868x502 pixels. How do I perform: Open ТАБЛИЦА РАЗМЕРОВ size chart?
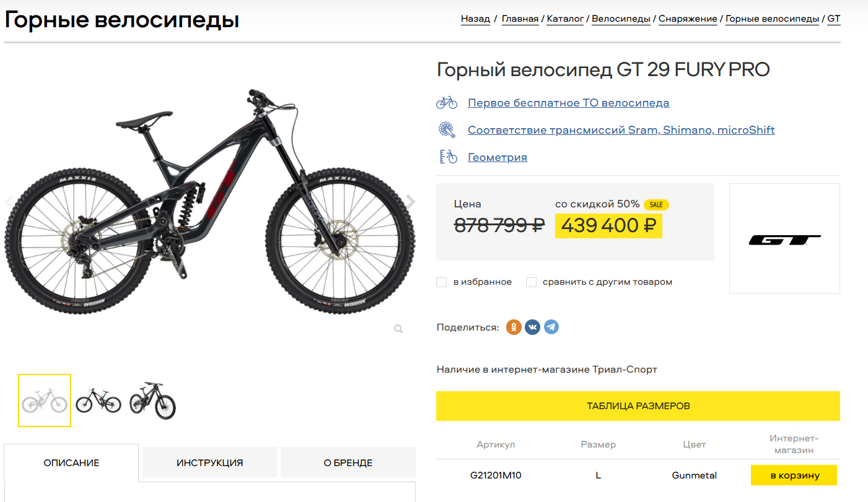click(638, 406)
